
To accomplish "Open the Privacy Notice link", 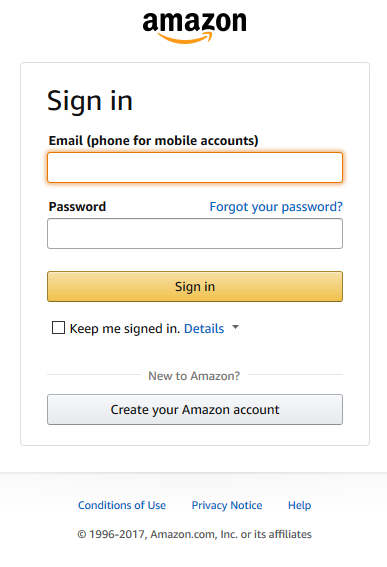I will click(227, 505).
